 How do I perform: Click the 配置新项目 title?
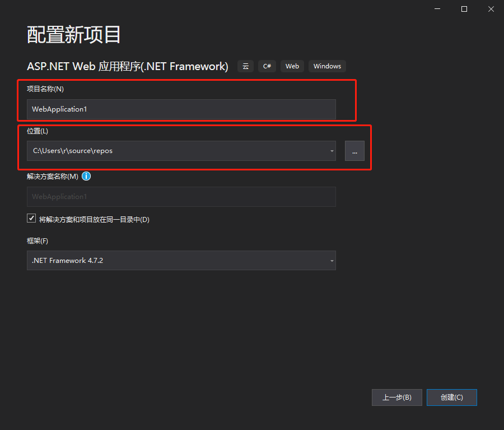(73, 35)
